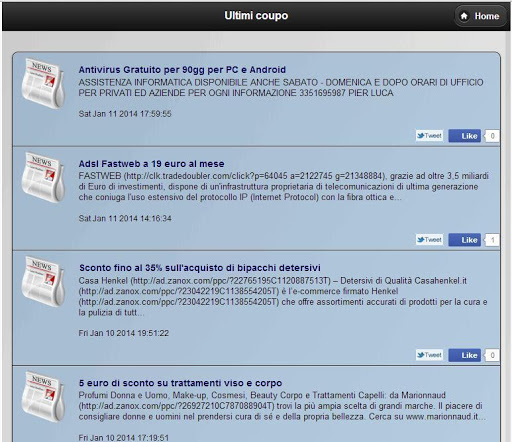
Task: Like the Antivirus Gratuito coupon
Action: [465, 136]
